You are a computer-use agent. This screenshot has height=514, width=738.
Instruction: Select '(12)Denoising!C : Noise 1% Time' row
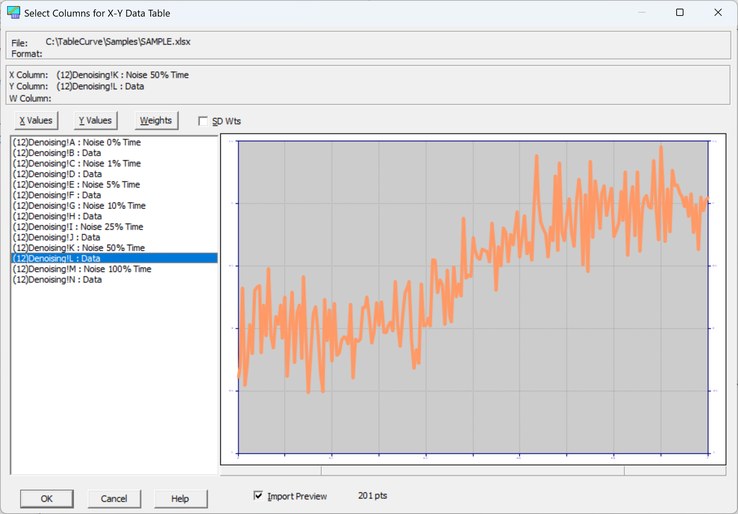click(114, 163)
